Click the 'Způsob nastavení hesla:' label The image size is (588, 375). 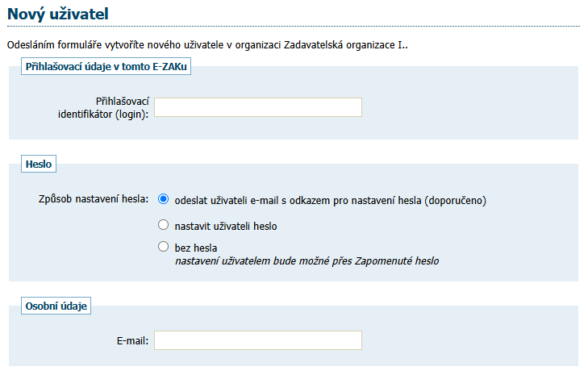click(94, 200)
